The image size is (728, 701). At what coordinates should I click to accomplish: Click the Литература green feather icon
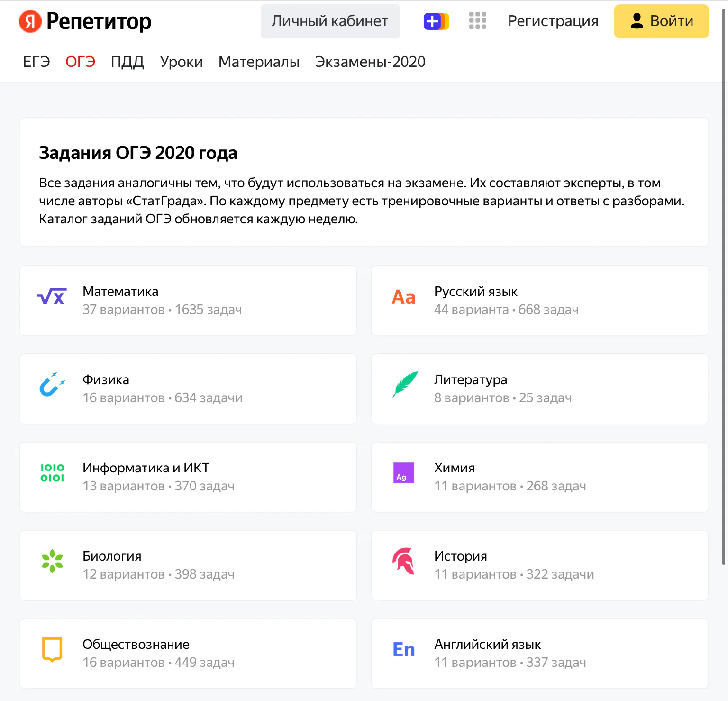coord(404,385)
